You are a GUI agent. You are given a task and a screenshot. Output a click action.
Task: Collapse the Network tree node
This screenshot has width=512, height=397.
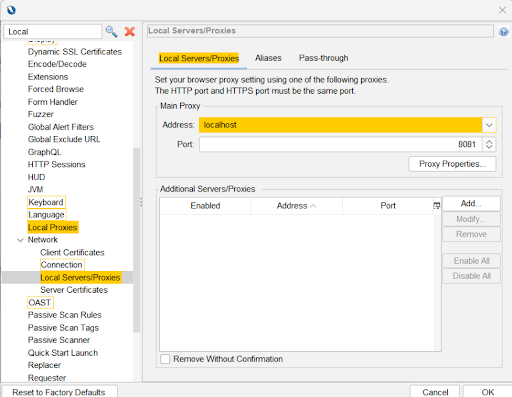pos(20,240)
